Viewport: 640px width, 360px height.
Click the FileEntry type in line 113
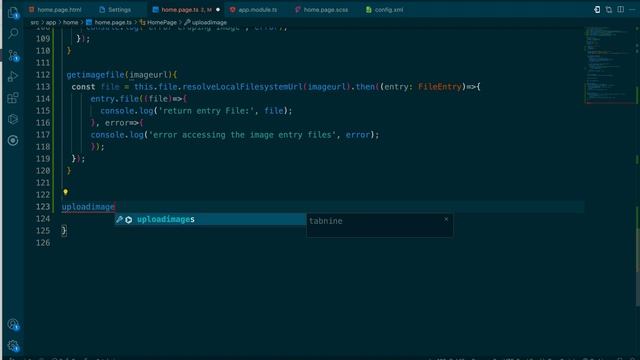tap(440, 87)
